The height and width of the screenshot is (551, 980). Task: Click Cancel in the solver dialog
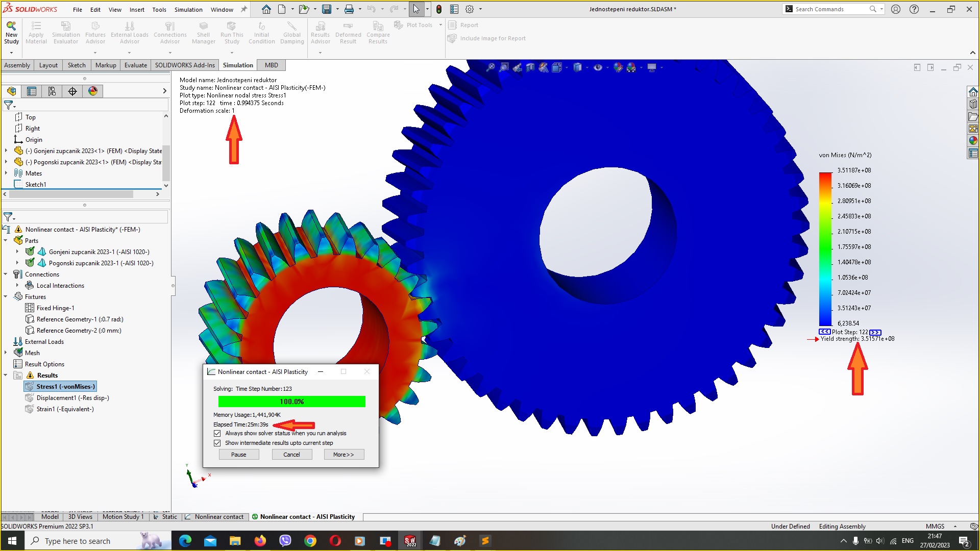point(292,455)
